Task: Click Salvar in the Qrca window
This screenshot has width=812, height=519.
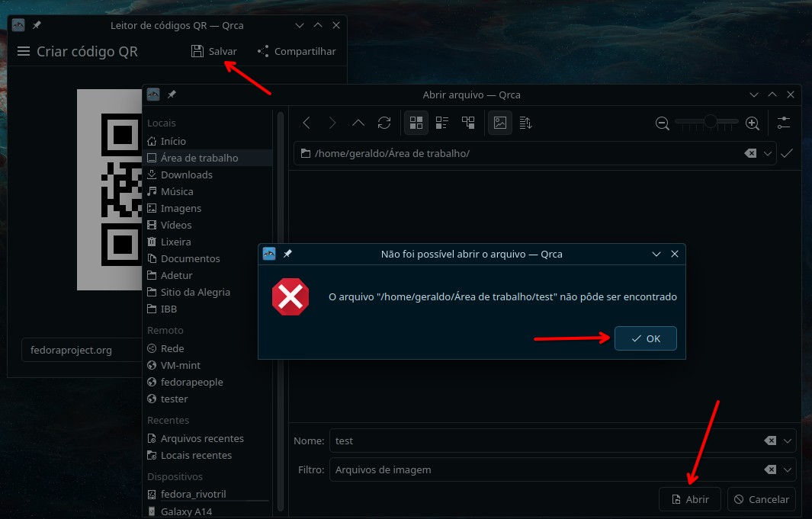Action: click(x=214, y=51)
